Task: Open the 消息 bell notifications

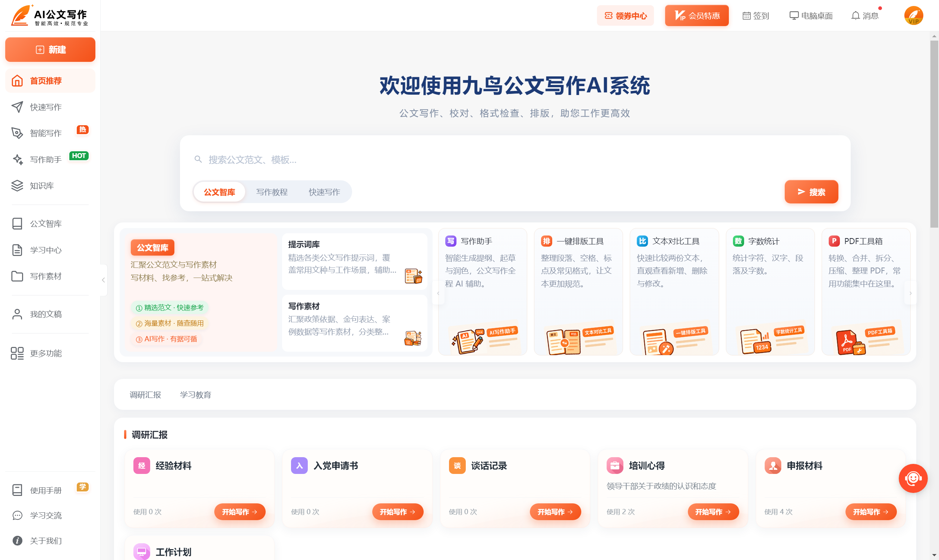Action: click(x=864, y=16)
